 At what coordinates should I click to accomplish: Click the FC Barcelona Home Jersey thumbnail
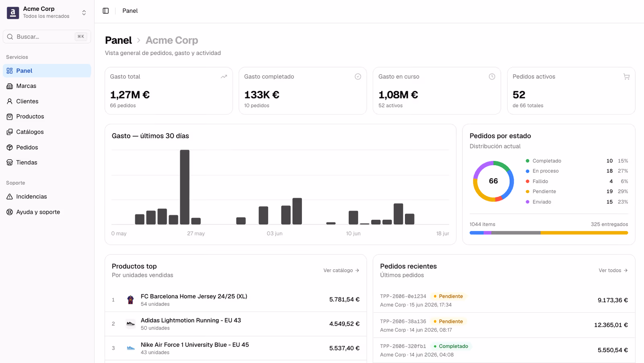130,299
